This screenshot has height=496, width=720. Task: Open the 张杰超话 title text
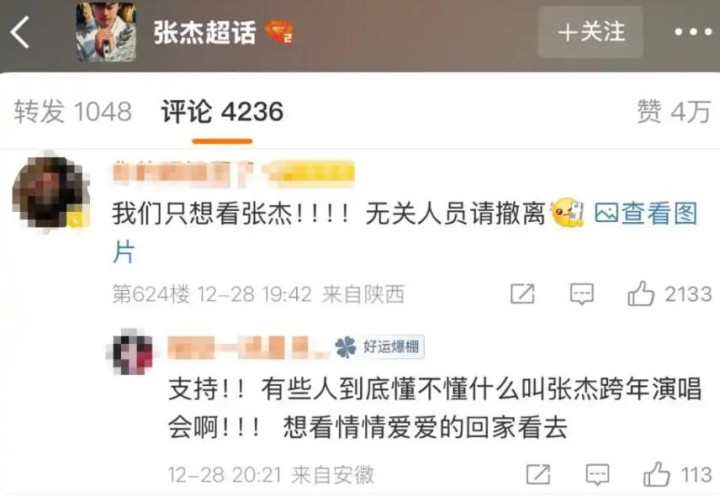pyautogui.click(x=205, y=33)
